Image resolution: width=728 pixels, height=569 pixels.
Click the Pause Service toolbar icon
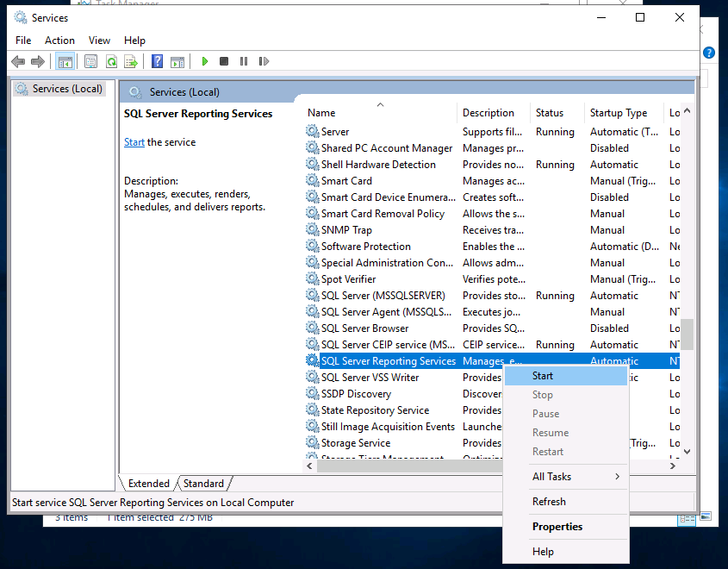coord(244,61)
